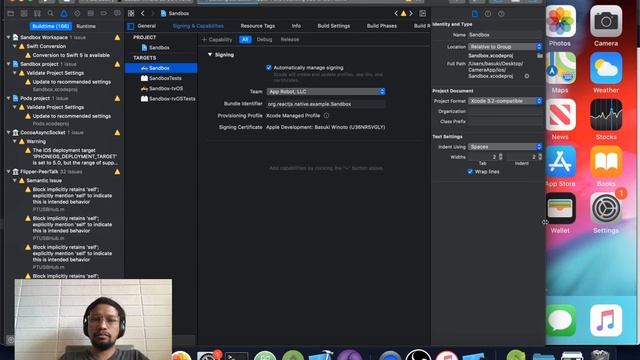Viewport: 640px width, 360px height.
Task: Open Project Format dropdown
Action: [505, 101]
